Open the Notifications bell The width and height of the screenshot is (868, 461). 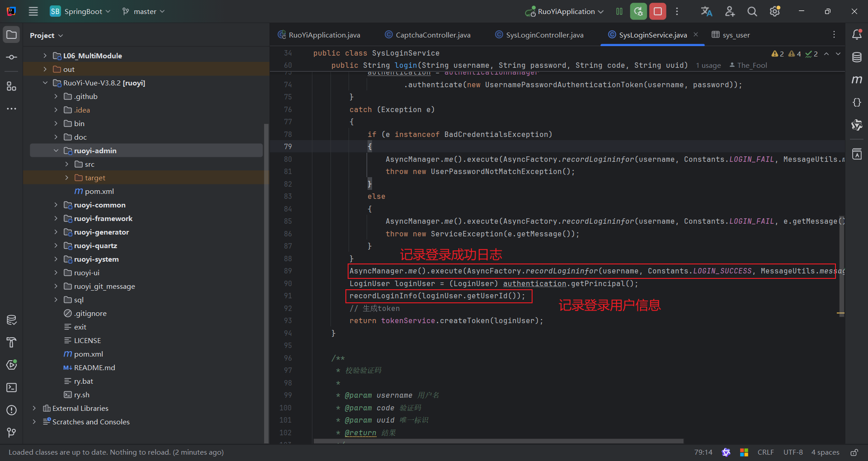tap(857, 34)
